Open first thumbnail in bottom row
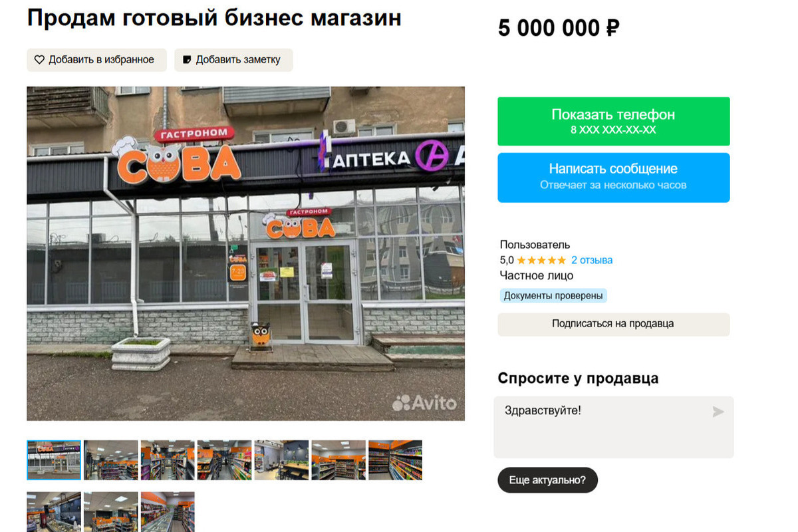The image size is (798, 532). pyautogui.click(x=54, y=511)
